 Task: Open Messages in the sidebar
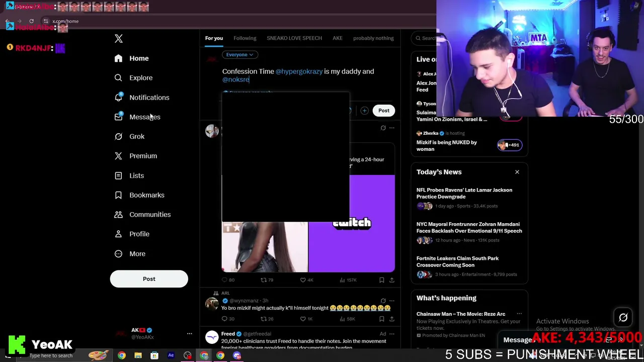tap(137, 117)
